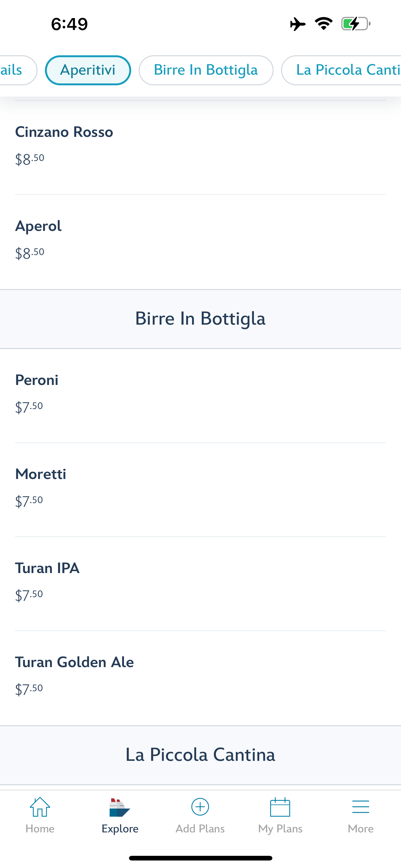Open Explore via the ship icon
The width and height of the screenshot is (401, 868).
click(120, 807)
